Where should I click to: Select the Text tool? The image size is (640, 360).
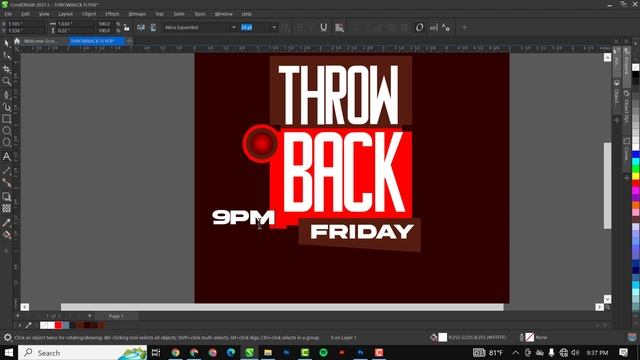pos(7,156)
